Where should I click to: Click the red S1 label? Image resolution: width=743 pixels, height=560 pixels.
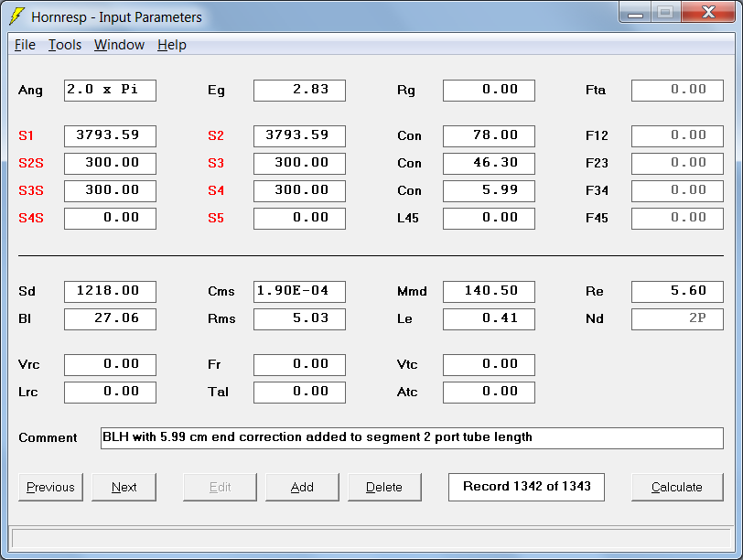coord(26,136)
